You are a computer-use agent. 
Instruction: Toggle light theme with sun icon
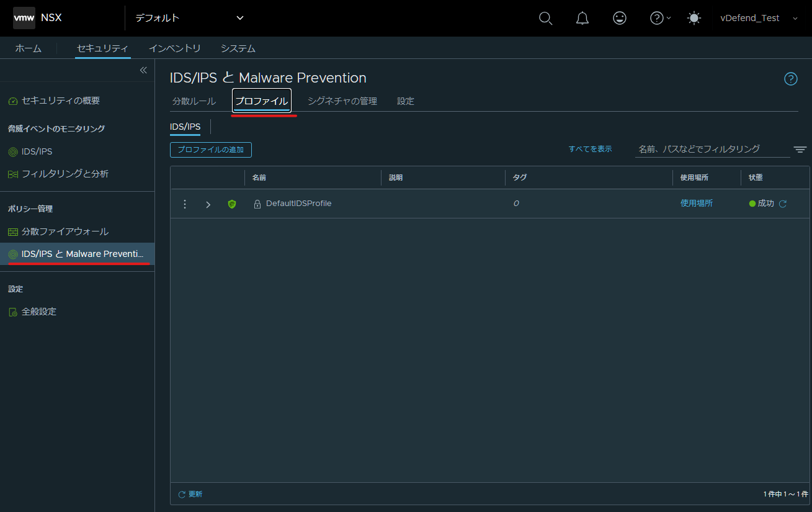point(694,18)
